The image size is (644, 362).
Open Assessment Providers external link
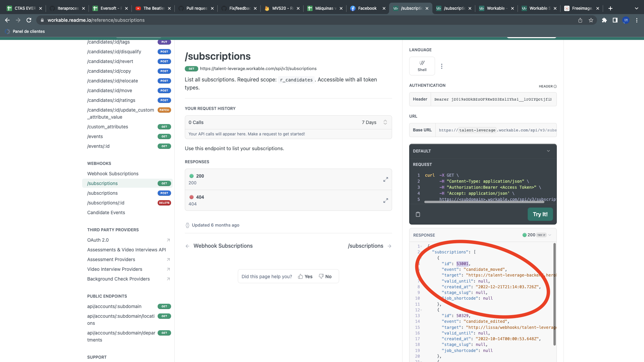(129, 259)
